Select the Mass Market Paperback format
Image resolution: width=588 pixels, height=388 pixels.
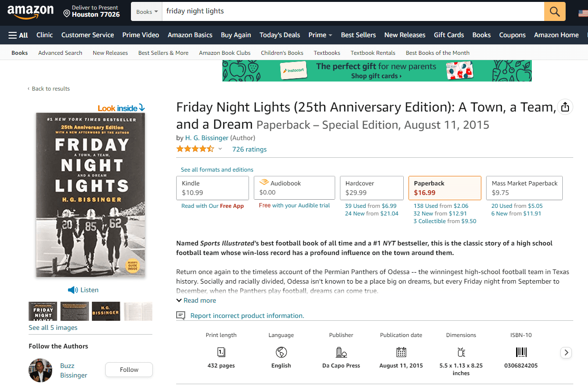point(524,188)
